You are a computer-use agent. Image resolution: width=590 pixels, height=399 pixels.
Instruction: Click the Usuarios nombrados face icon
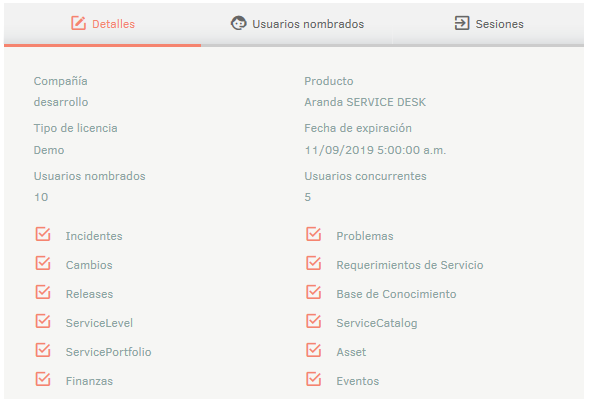[x=239, y=23]
